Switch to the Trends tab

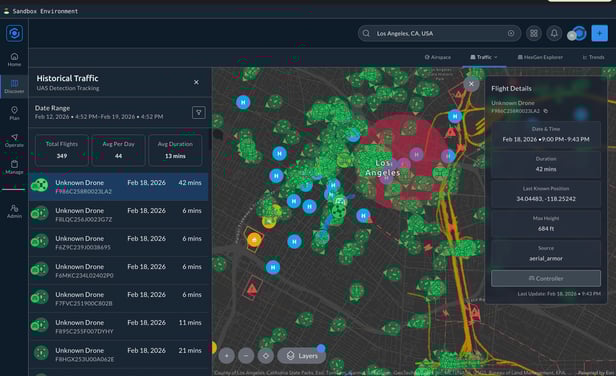pos(593,57)
